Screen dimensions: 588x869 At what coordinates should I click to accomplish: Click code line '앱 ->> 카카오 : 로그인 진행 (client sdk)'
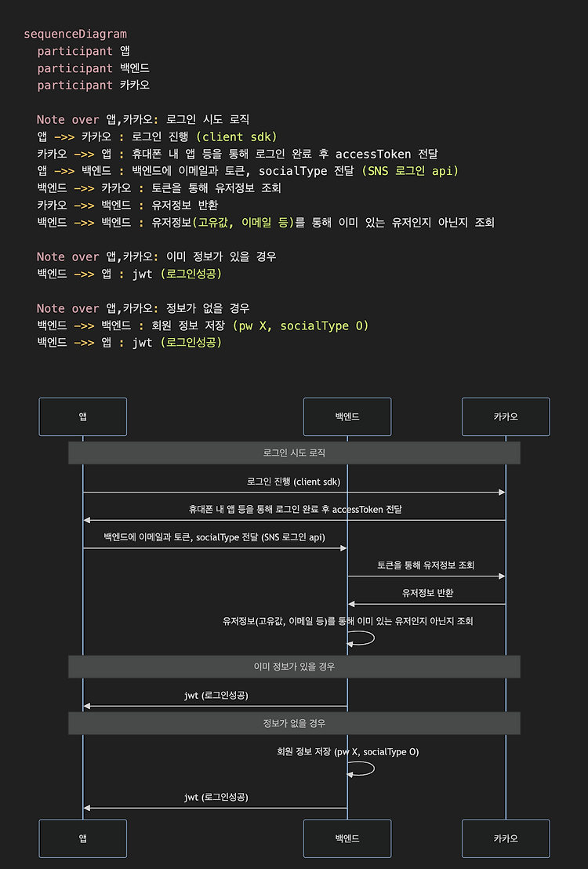pos(157,137)
